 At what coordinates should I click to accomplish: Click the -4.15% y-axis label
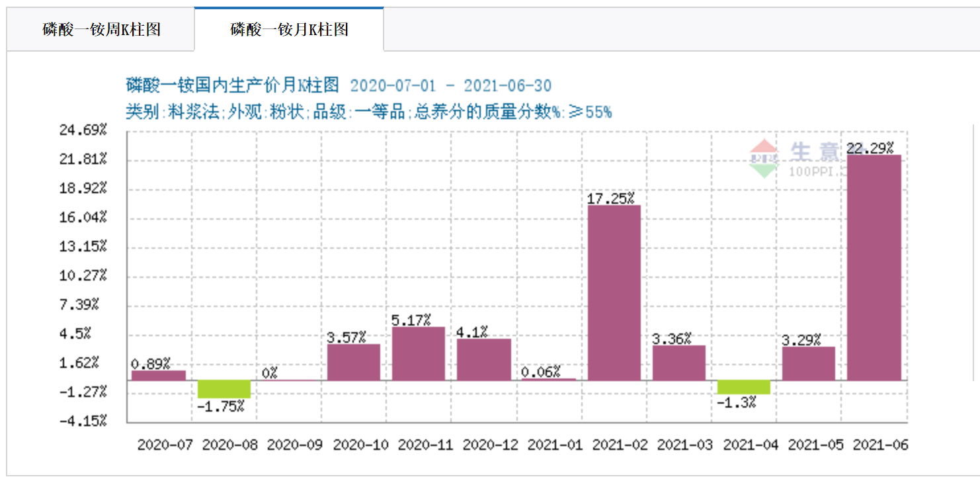83,421
